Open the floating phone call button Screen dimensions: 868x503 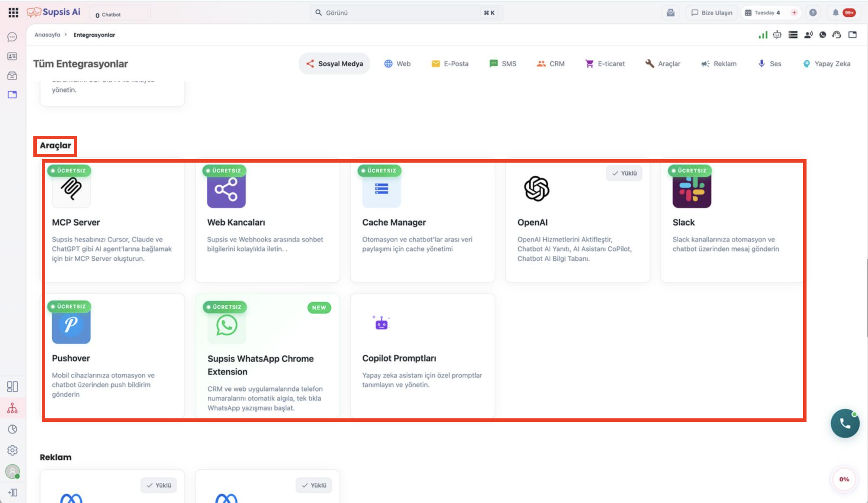(x=845, y=423)
